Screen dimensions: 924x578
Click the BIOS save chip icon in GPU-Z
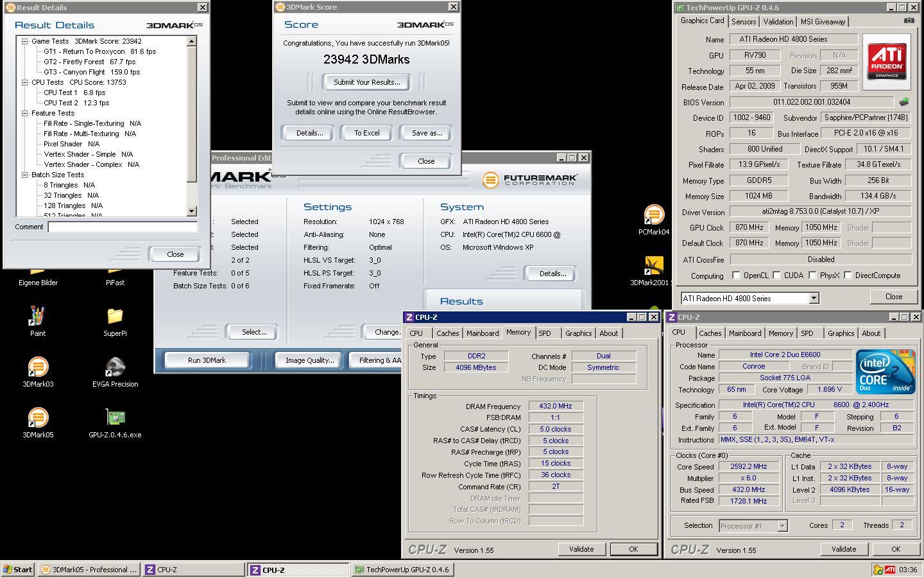coord(904,102)
